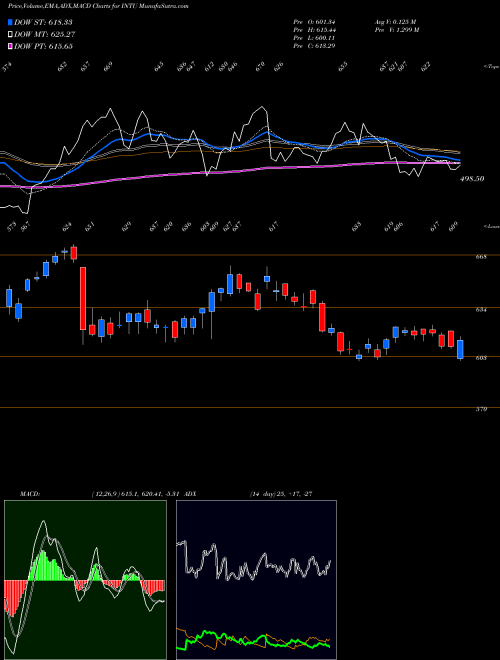Click the tallest green MACD histogram bars
The image size is (500, 660).
coord(42,566)
